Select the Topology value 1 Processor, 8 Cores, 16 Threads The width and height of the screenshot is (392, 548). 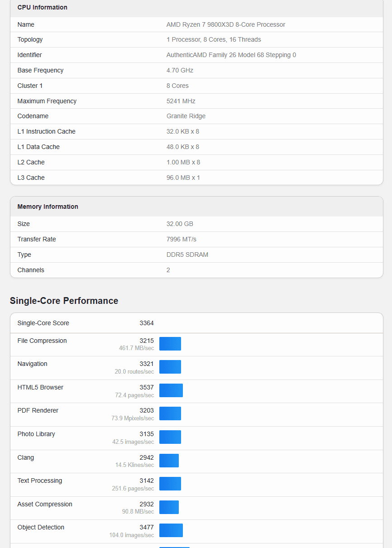tap(214, 39)
